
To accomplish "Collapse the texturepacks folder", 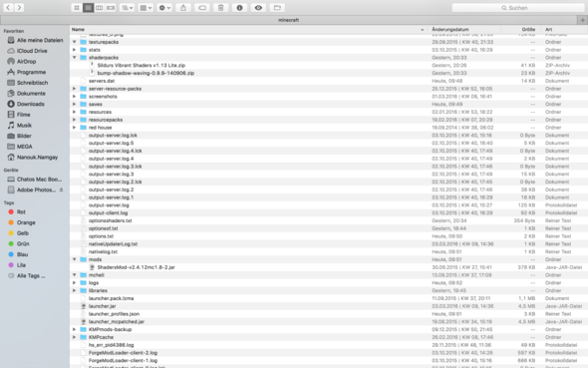I will coord(75,42).
